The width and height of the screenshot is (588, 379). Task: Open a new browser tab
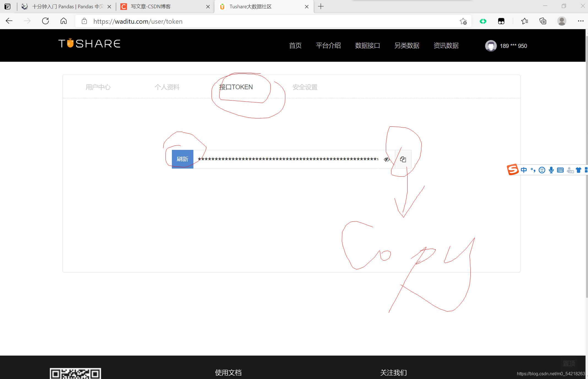point(321,7)
